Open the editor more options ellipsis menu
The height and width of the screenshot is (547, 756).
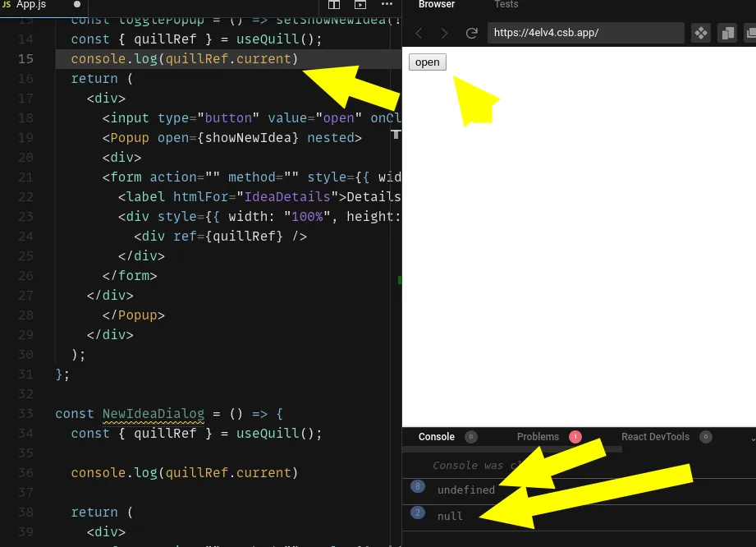tap(387, 4)
